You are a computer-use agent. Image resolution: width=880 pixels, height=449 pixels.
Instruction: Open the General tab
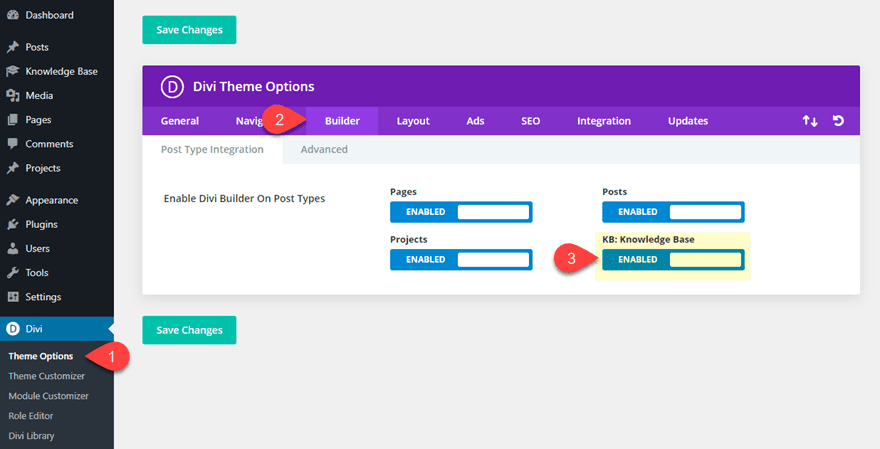pyautogui.click(x=180, y=121)
